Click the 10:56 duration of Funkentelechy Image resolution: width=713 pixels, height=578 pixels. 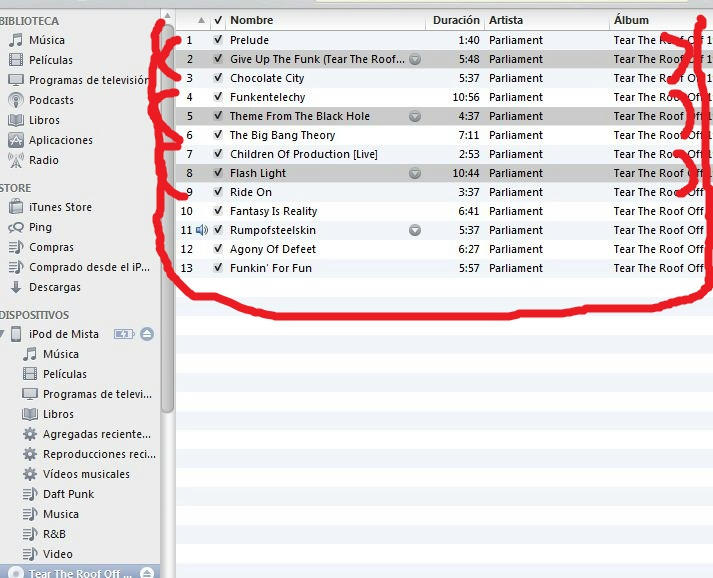point(466,97)
